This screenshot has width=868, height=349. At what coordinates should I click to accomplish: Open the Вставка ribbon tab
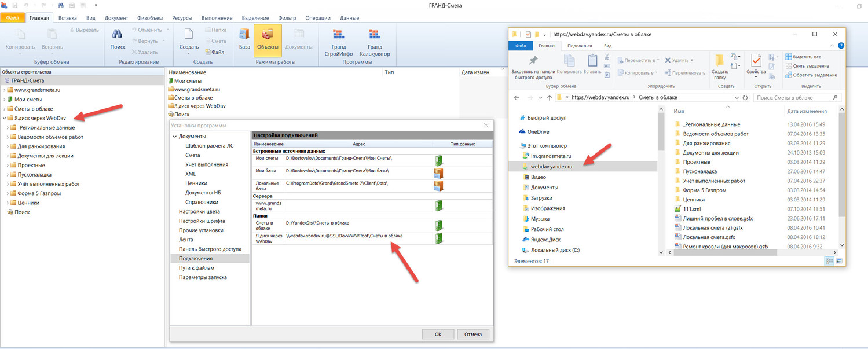click(68, 18)
